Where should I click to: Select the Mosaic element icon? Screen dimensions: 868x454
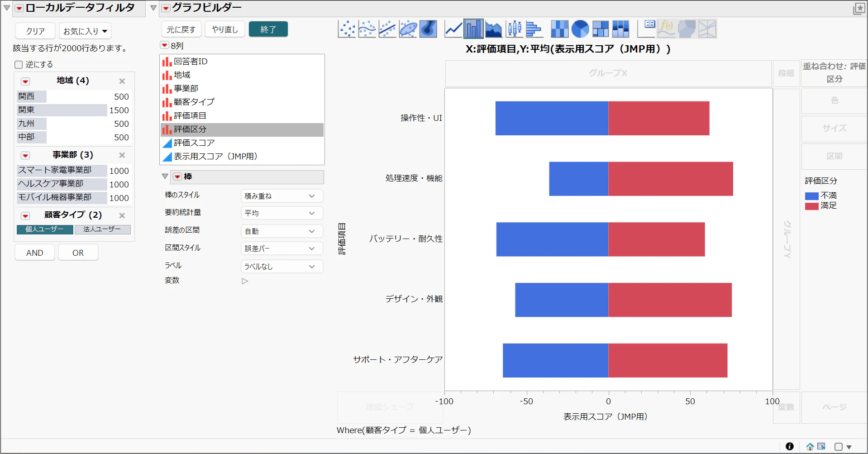coord(620,29)
